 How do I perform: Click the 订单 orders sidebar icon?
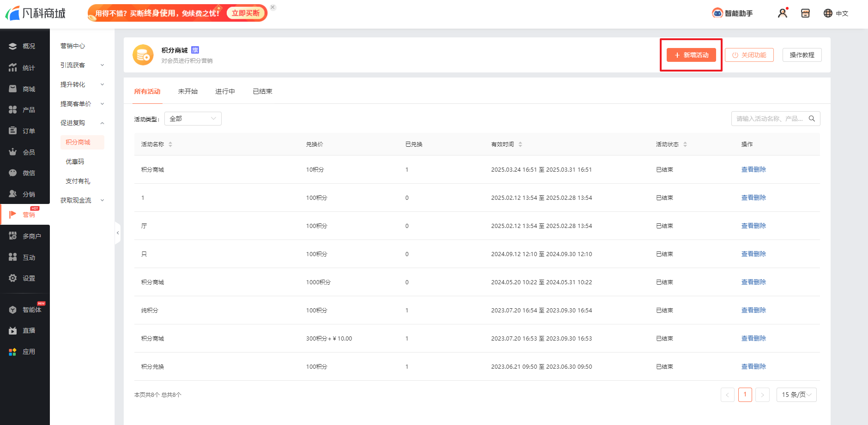tap(13, 131)
